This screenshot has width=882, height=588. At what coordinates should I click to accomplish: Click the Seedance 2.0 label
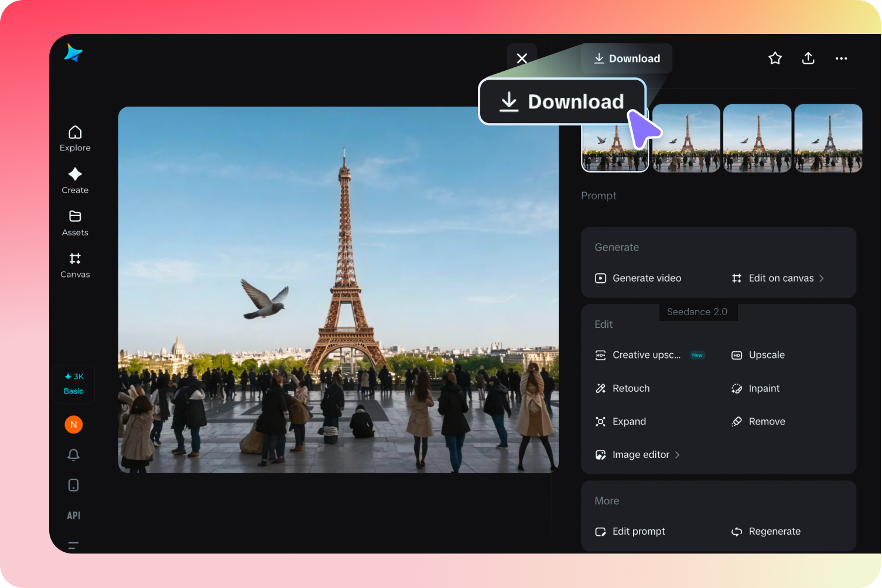(x=697, y=312)
